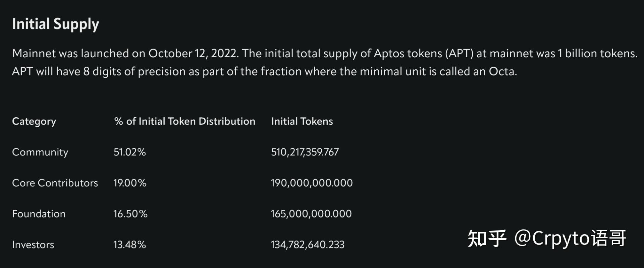This screenshot has width=644, height=268.
Task: Click the Initial Tokens column header
Action: [x=302, y=121]
